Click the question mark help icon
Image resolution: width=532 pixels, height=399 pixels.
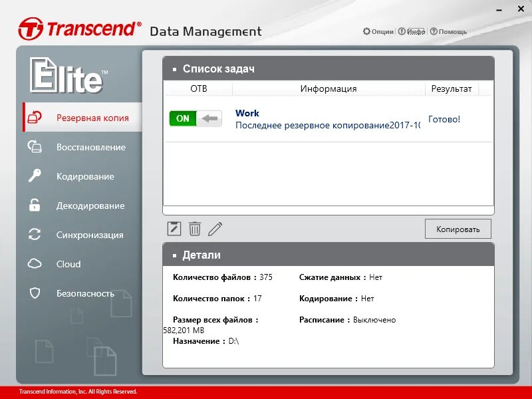[x=434, y=31]
